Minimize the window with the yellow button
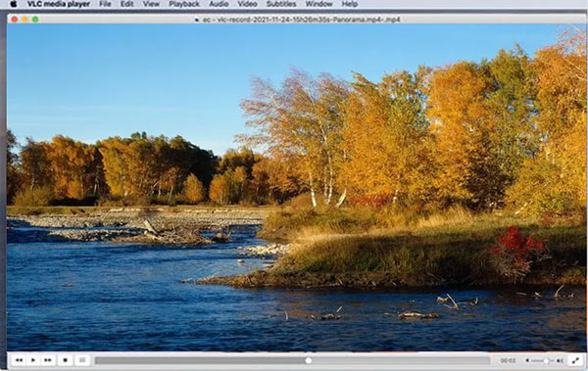The image size is (588, 371). 24,20
